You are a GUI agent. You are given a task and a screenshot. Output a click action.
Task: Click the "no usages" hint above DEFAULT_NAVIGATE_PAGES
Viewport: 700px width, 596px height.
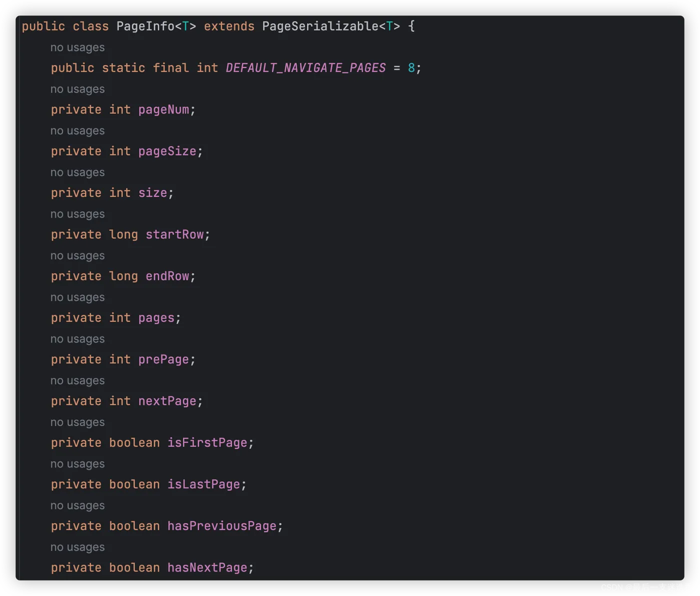(x=77, y=47)
